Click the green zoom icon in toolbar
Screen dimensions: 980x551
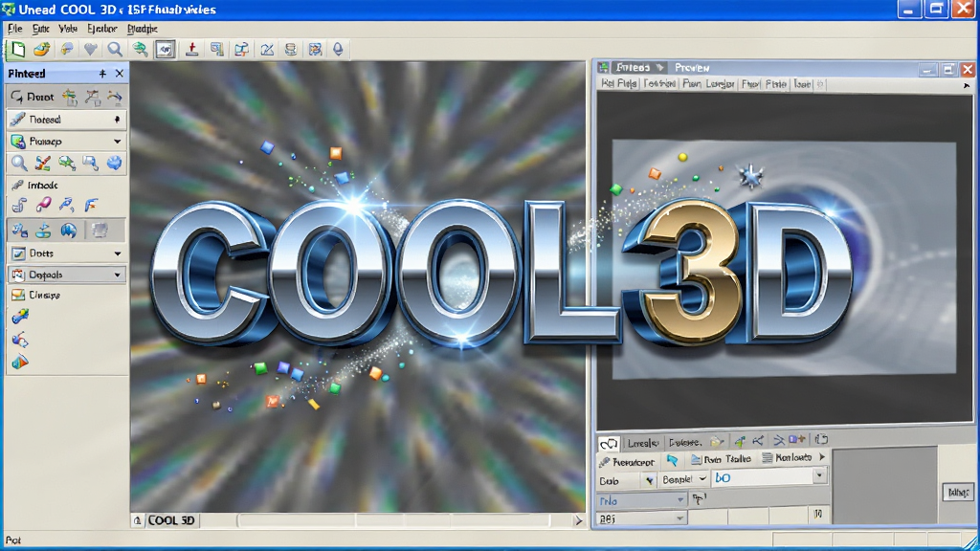(x=140, y=50)
